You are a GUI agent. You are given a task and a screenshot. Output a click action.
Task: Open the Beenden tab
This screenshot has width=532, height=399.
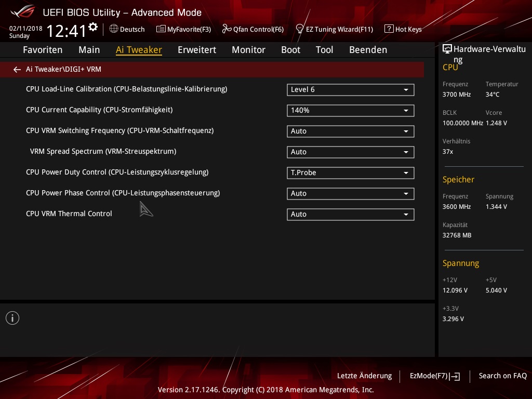[368, 50]
